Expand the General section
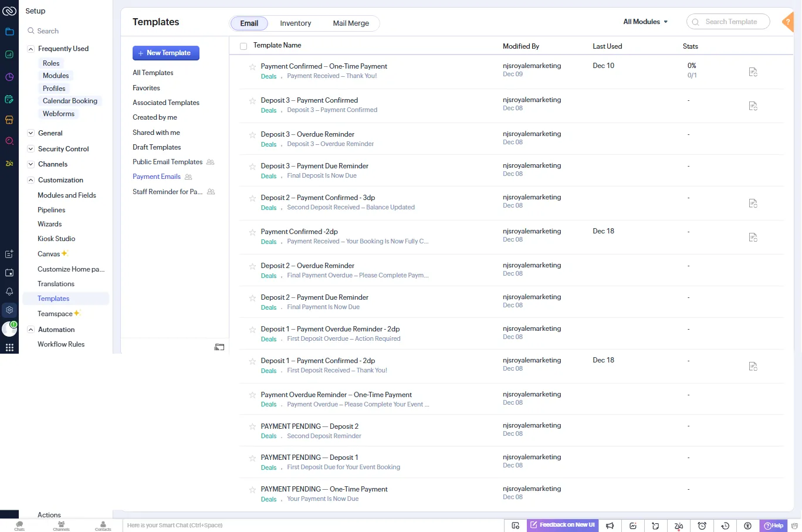Viewport: 802px width, 532px height. (31, 133)
